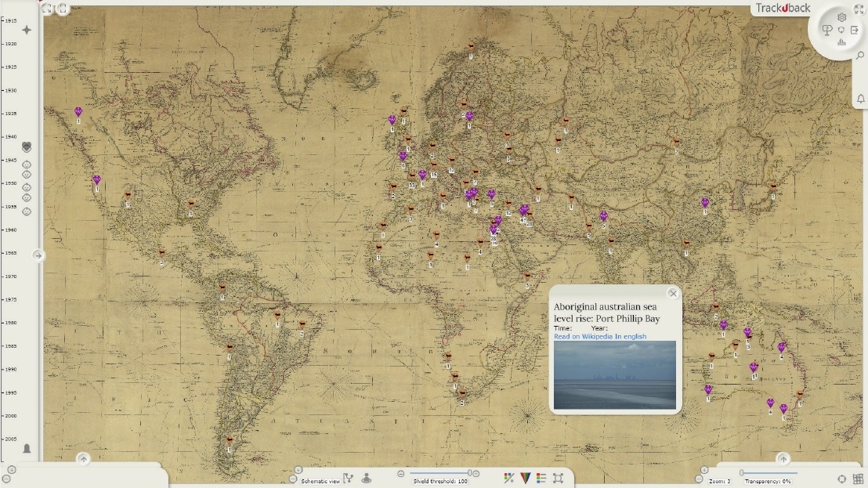This screenshot has width=868, height=488.
Task: Open the notifications bell
Action: (860, 99)
